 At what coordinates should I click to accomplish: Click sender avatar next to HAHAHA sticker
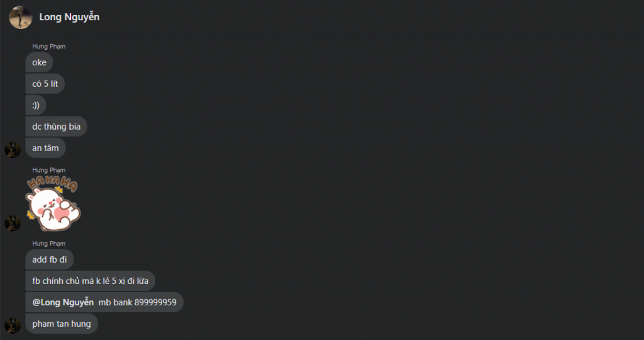tap(13, 223)
